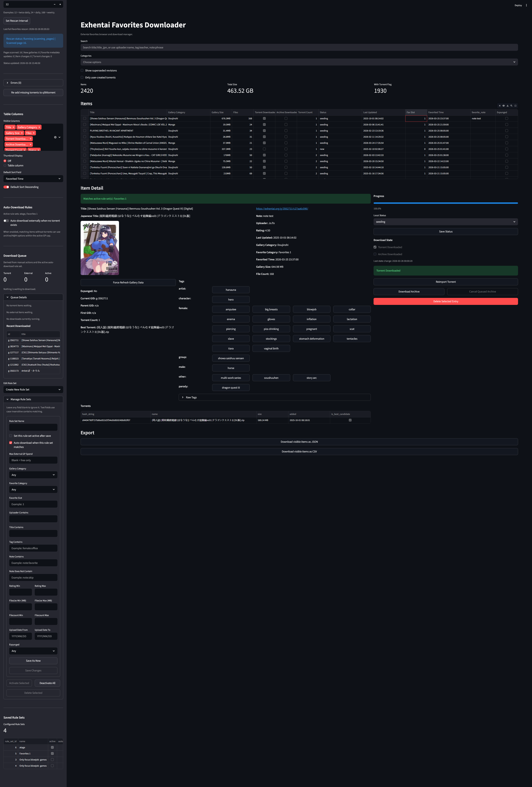Click the Deploy menu item
Viewport: 532px width, 787px height.
[x=518, y=5]
